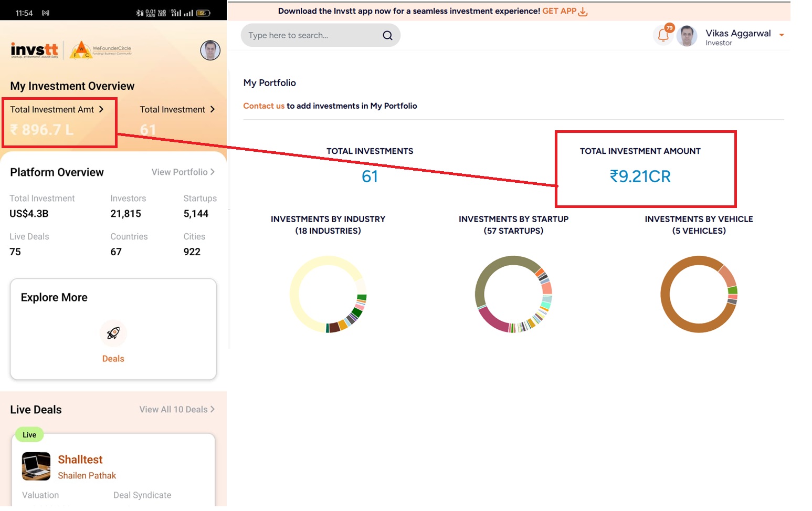
Task: Click the My Portfolio heading
Action: coord(270,83)
